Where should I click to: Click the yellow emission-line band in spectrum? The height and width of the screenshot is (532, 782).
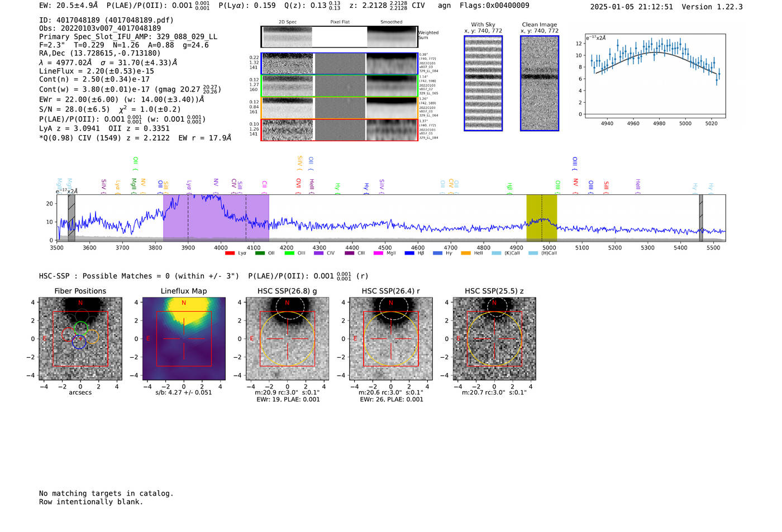[x=542, y=218]
